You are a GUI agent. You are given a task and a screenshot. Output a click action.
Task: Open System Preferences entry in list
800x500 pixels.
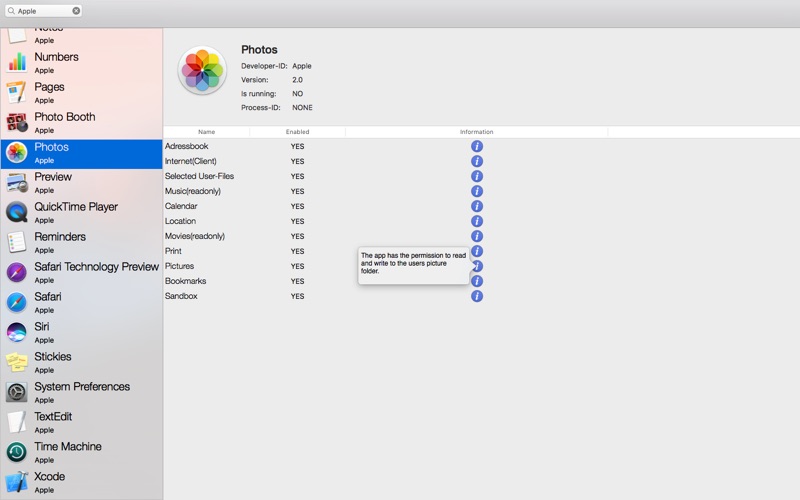tap(82, 392)
